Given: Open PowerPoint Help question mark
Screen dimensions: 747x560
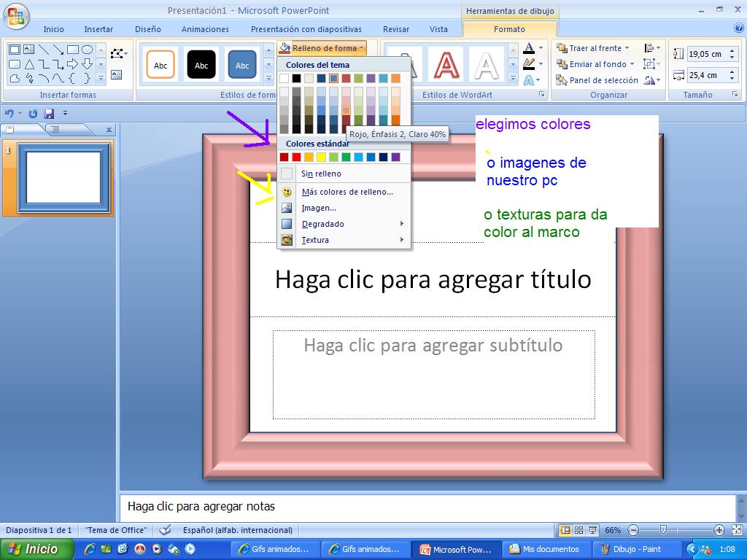Looking at the screenshot, I should [x=739, y=28].
